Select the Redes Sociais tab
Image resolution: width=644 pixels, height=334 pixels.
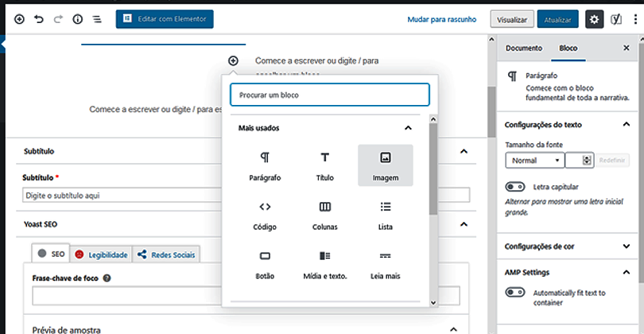click(x=166, y=254)
